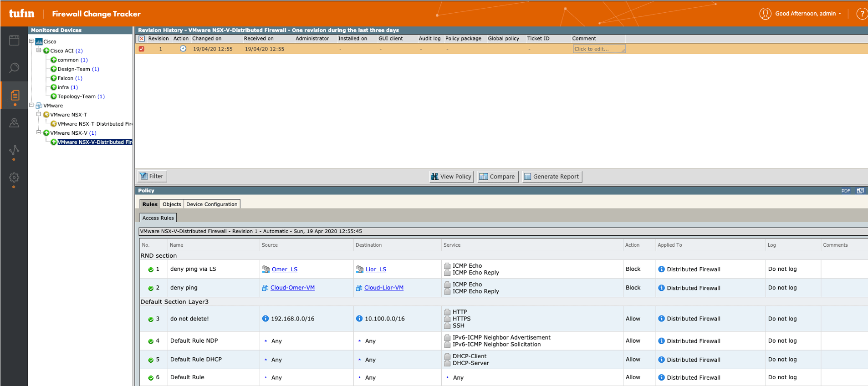Collapse the Cisco ACI tree node
Viewport: 868px width, 386px height.
click(39, 50)
